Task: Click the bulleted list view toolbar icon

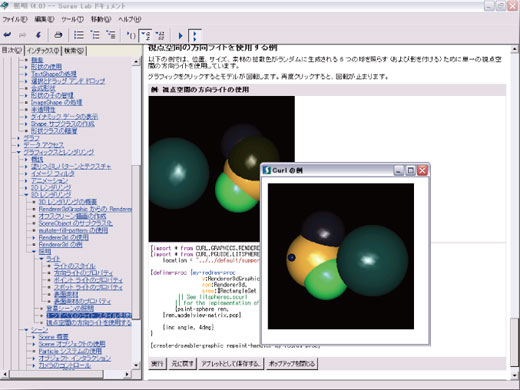Action: coord(79,35)
